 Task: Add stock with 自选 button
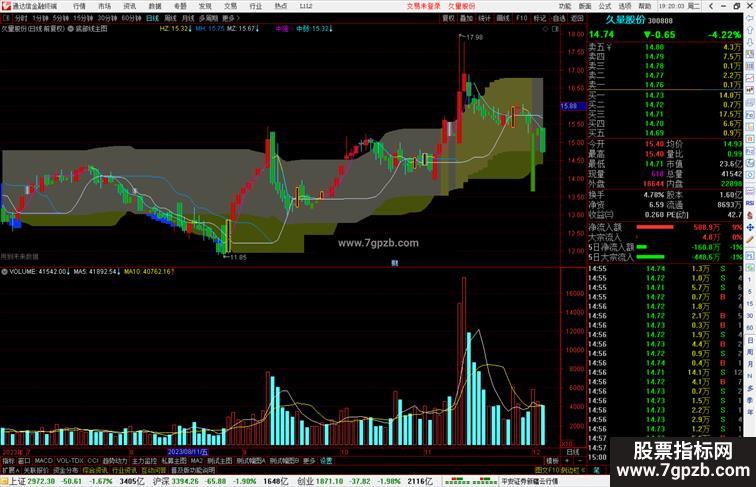[558, 18]
